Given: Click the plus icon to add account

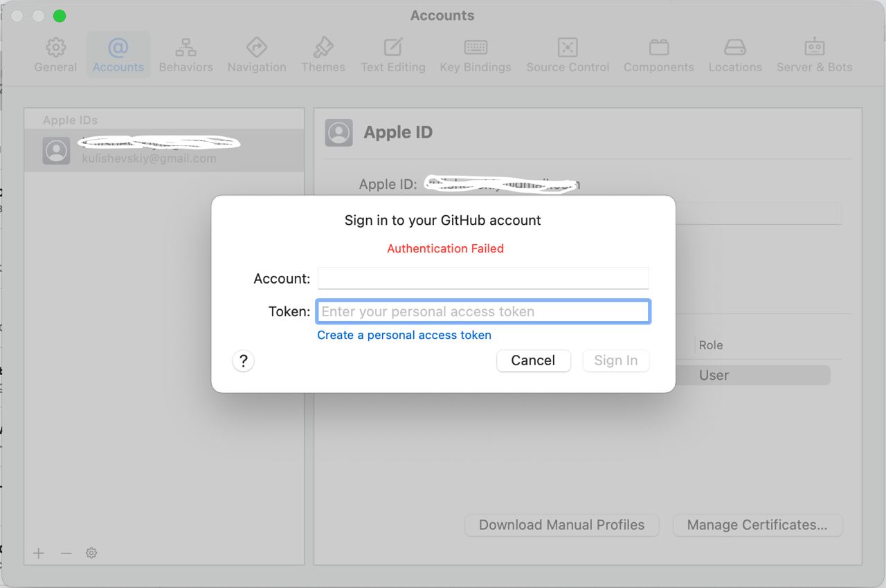Looking at the screenshot, I should [39, 553].
